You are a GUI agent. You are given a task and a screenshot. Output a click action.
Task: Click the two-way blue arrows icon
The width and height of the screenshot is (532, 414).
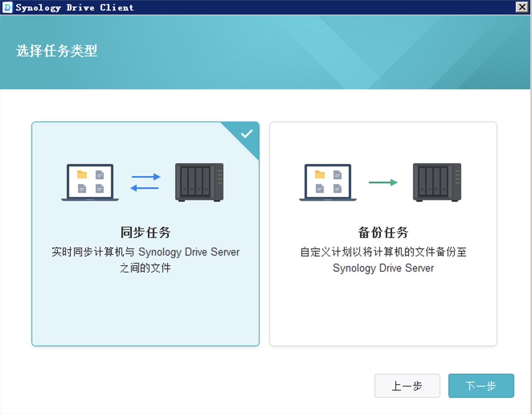[x=145, y=182]
